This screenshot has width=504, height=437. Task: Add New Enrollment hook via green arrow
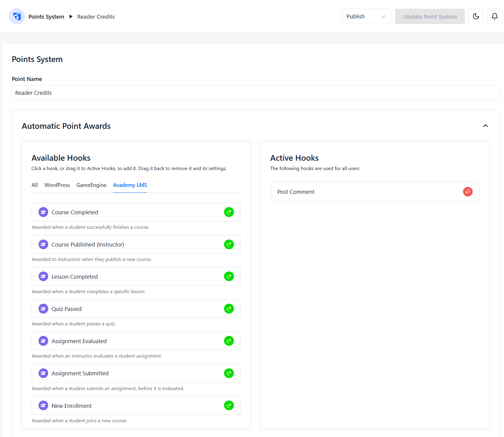point(229,405)
